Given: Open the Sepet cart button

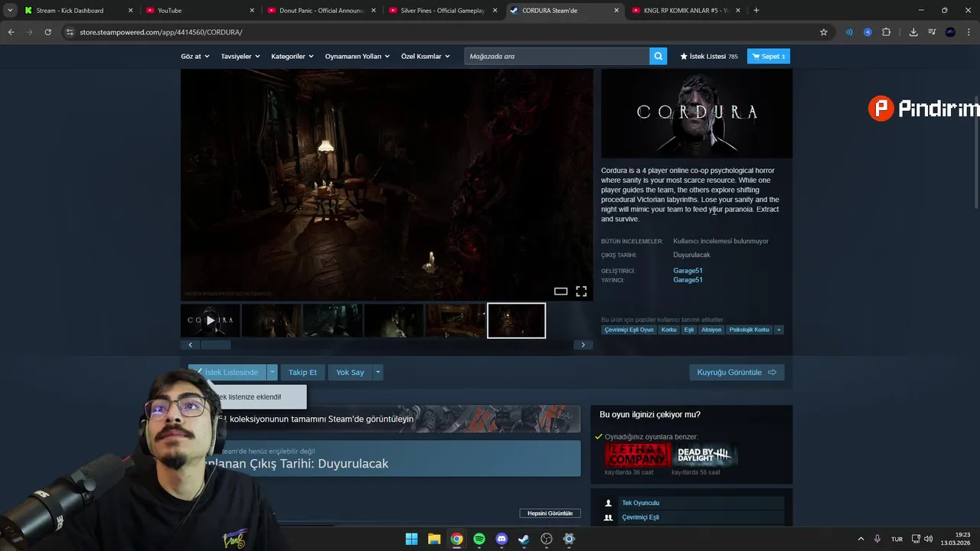Looking at the screenshot, I should tap(769, 56).
